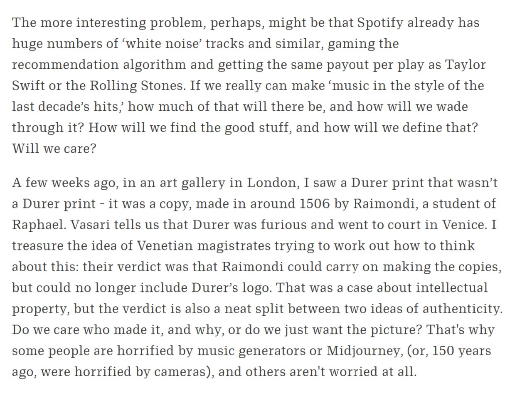Click the word "authenticity"
Screen dimensions: 532x399
pos(463,309)
